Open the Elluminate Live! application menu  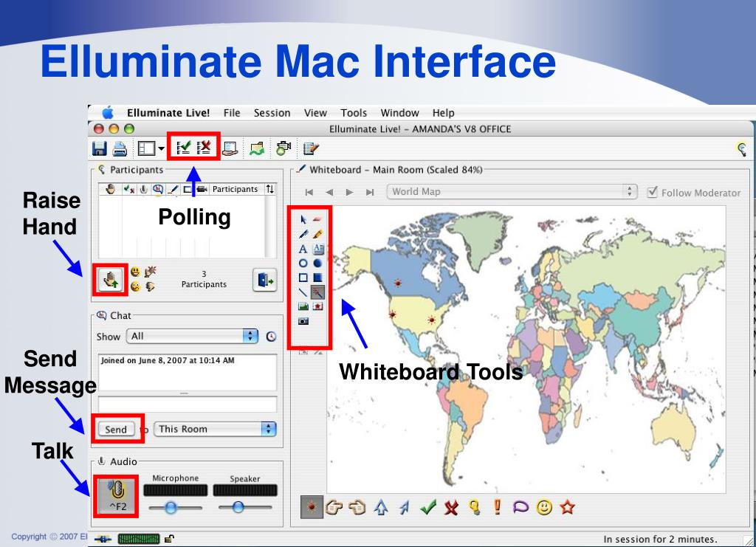(x=168, y=113)
